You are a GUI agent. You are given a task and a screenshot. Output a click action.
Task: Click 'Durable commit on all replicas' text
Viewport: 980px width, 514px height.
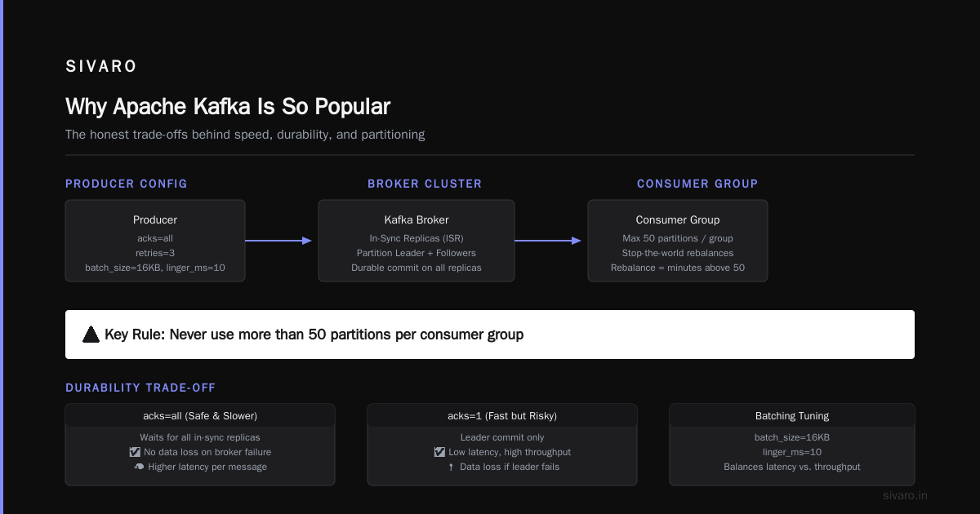(416, 268)
